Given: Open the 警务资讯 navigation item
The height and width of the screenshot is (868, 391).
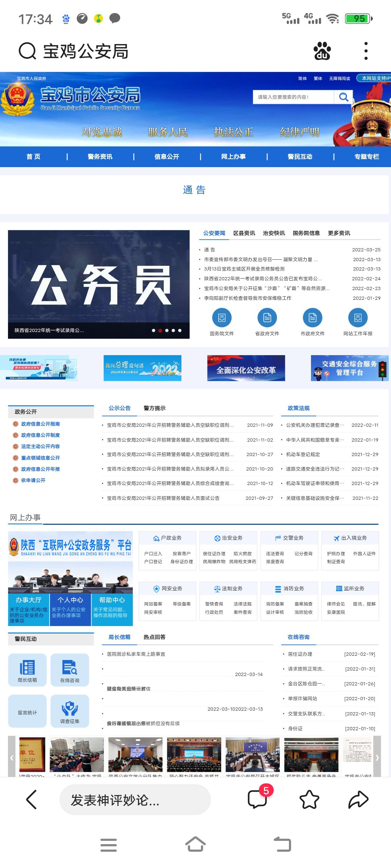Looking at the screenshot, I should [100, 157].
